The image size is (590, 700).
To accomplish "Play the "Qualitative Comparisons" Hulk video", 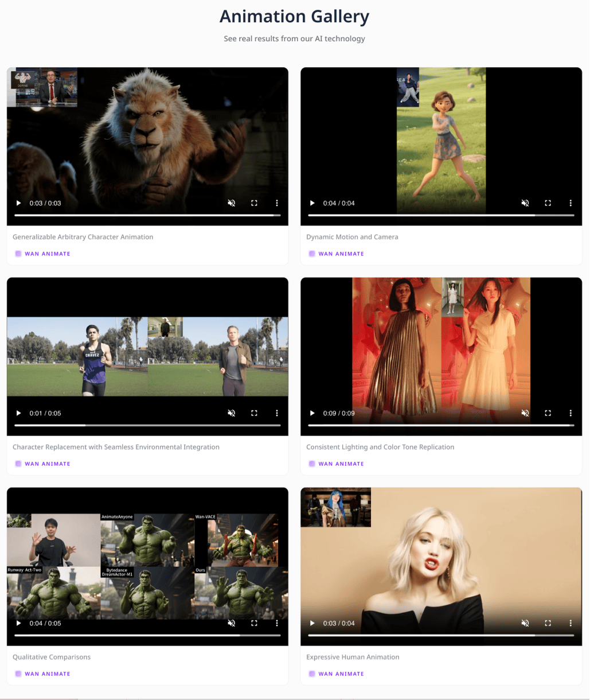I will 18,623.
